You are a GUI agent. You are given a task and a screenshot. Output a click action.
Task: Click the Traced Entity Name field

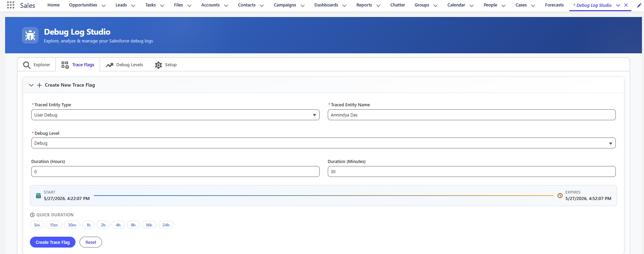[x=472, y=115]
